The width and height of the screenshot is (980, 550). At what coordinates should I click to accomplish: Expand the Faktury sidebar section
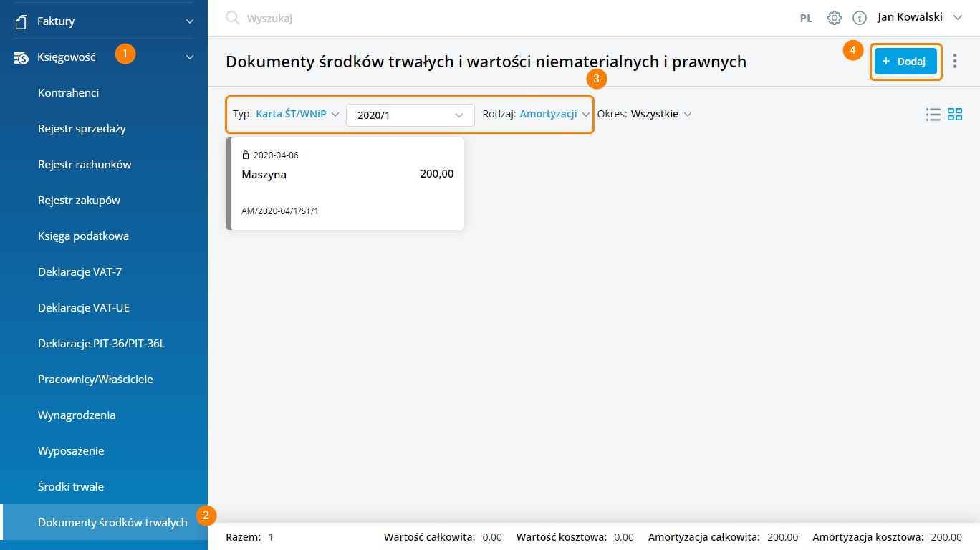tap(190, 21)
